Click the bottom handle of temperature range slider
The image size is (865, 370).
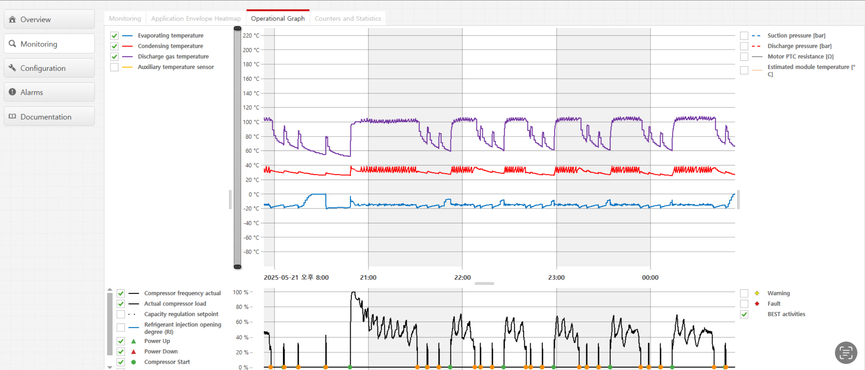[238, 267]
